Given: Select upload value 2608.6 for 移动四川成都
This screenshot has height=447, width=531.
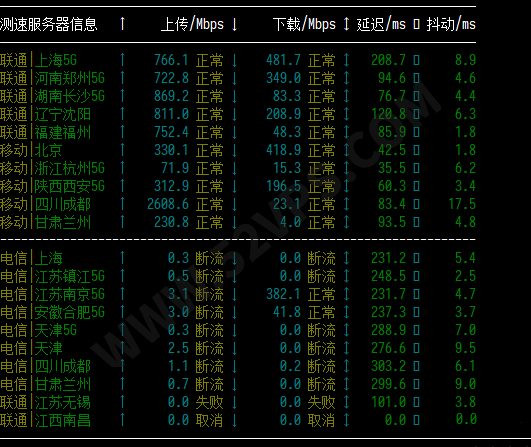Looking at the screenshot, I should [168, 204].
